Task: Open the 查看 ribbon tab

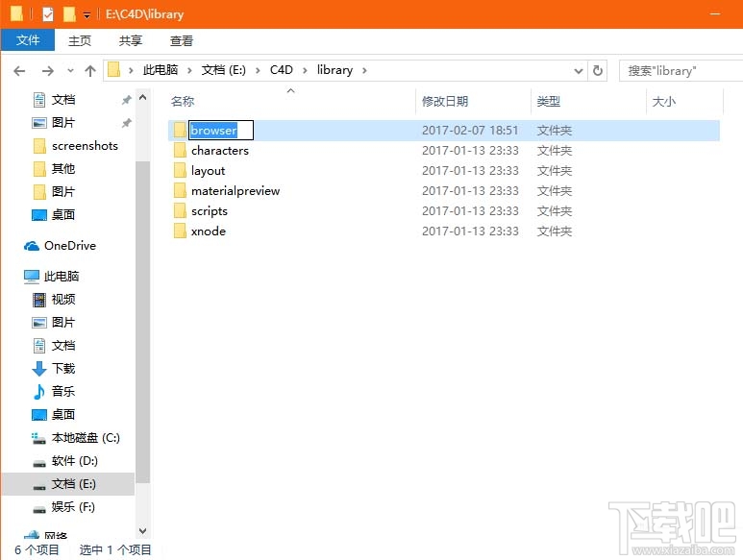Action: [x=182, y=40]
